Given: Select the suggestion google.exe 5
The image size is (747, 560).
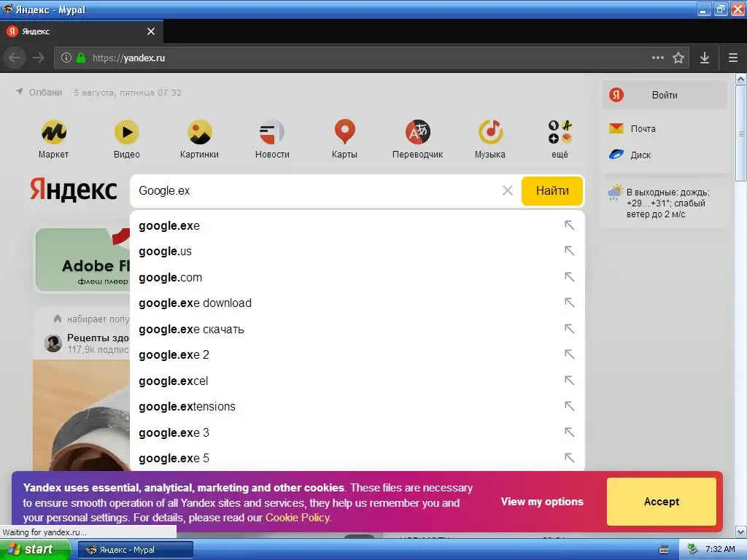Looking at the screenshot, I should coord(357,459).
